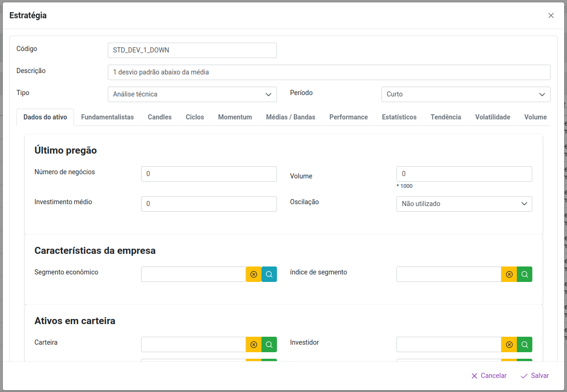
Task: Switch to the Fundamentalistas tab
Action: point(107,117)
